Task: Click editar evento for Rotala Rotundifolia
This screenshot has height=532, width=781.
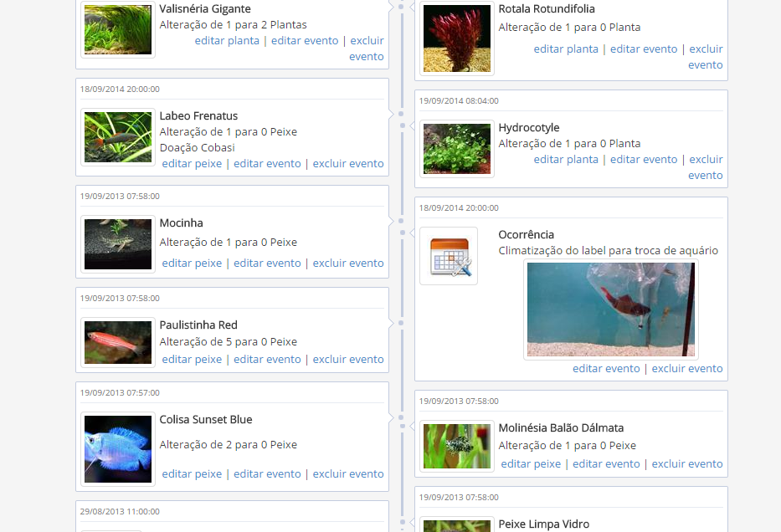Action: click(x=644, y=49)
